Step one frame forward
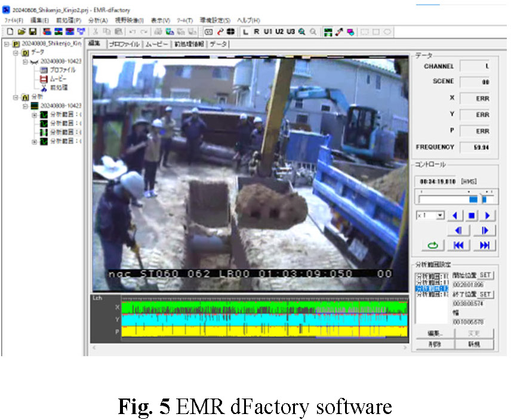Viewport: 511px width, 420px height. pos(485,230)
